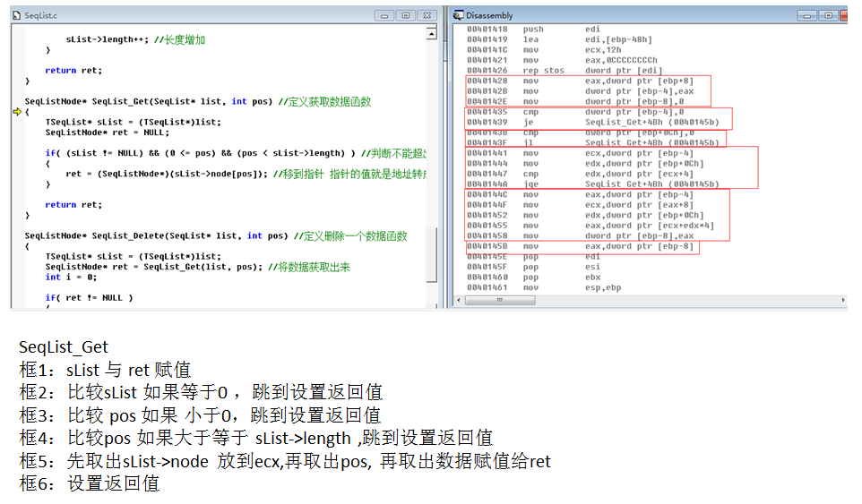Maximize the Disassembly window
Screen dimensions: 862x504
click(828, 15)
